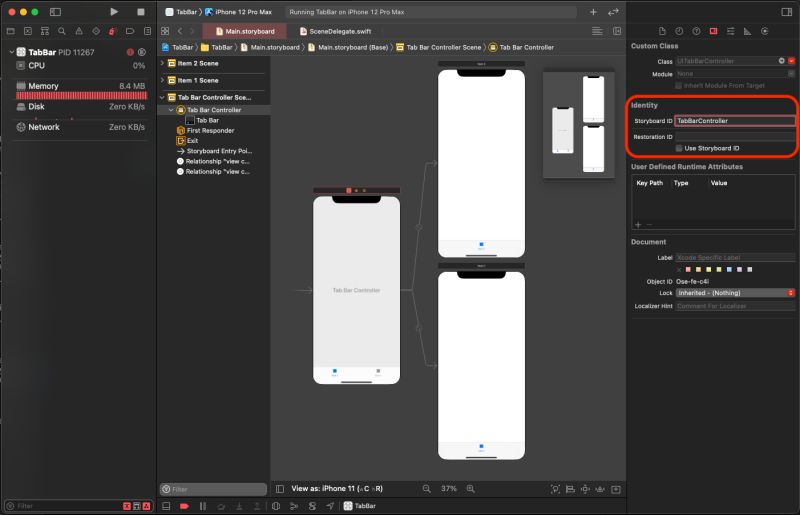Open the Debug navigator
Image resolution: width=800 pixels, height=515 pixels.
(113, 31)
